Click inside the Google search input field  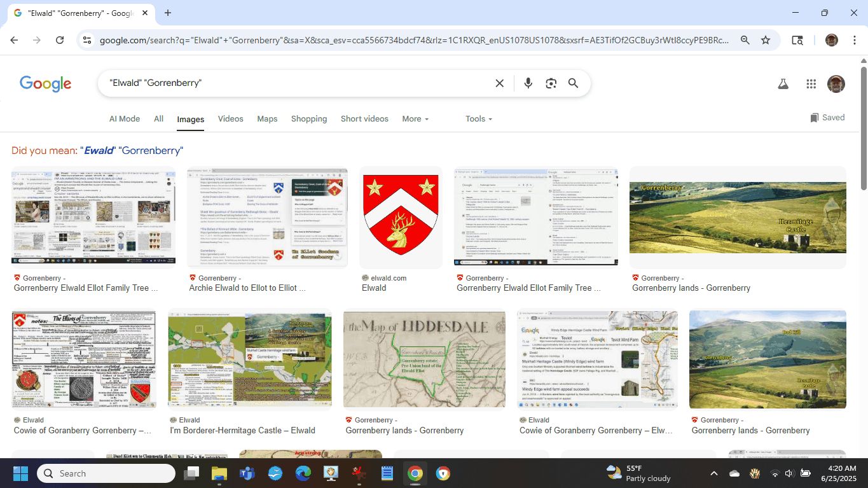(299, 83)
